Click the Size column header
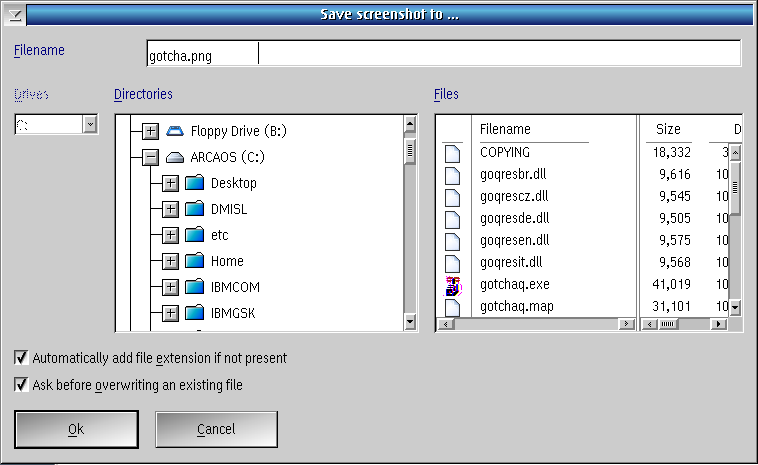 tap(667, 129)
